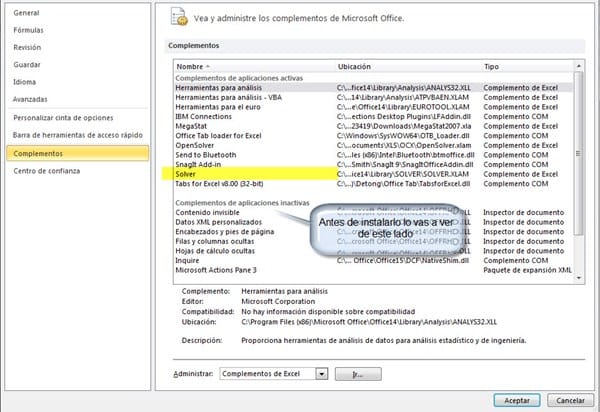Click add-in list scroll down arrow

[x=579, y=278]
